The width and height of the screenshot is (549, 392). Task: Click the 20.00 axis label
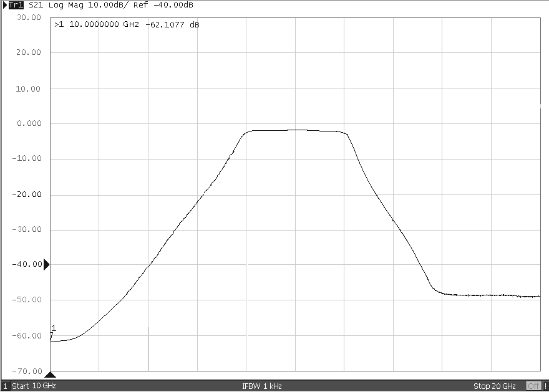[29, 52]
